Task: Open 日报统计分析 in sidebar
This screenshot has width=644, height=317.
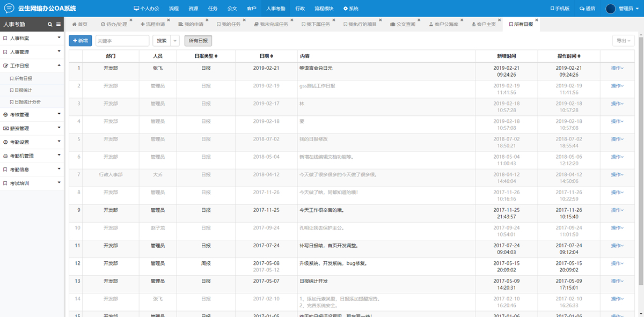Action: click(x=27, y=102)
